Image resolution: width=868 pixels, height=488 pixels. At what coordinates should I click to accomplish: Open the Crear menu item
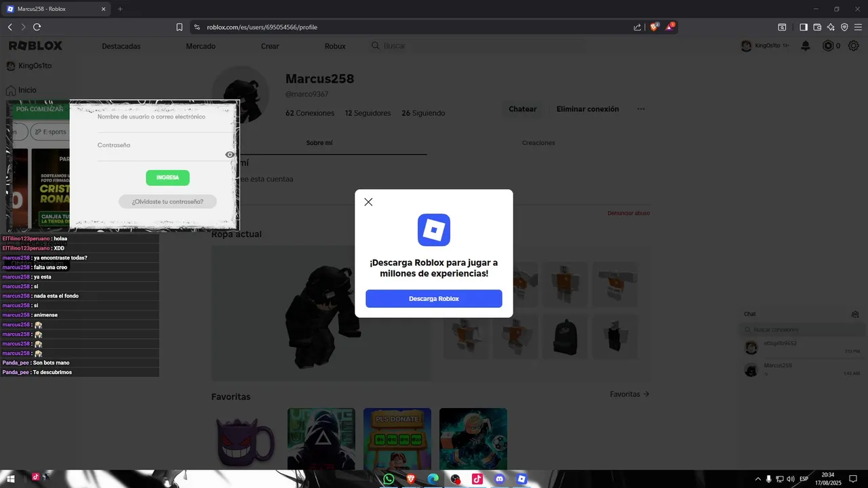point(270,46)
